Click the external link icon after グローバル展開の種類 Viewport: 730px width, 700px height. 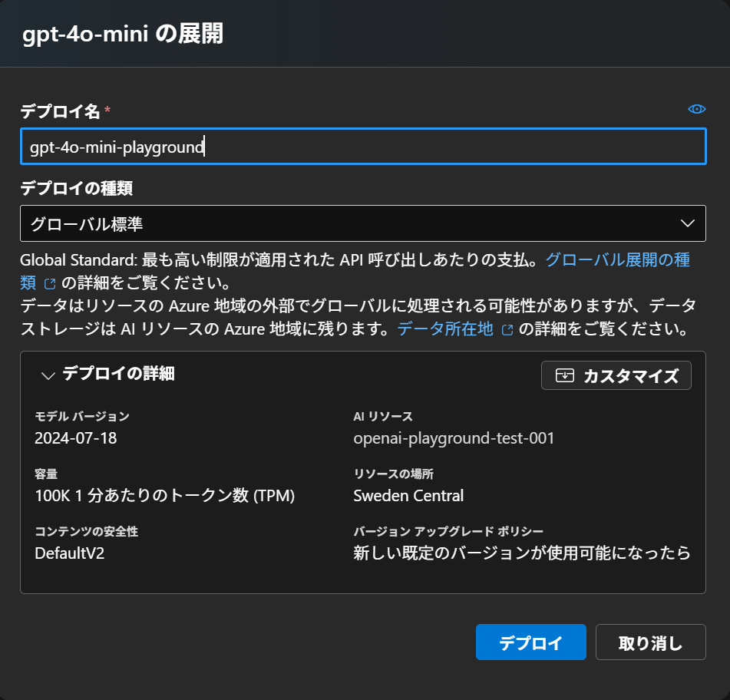pos(50,283)
